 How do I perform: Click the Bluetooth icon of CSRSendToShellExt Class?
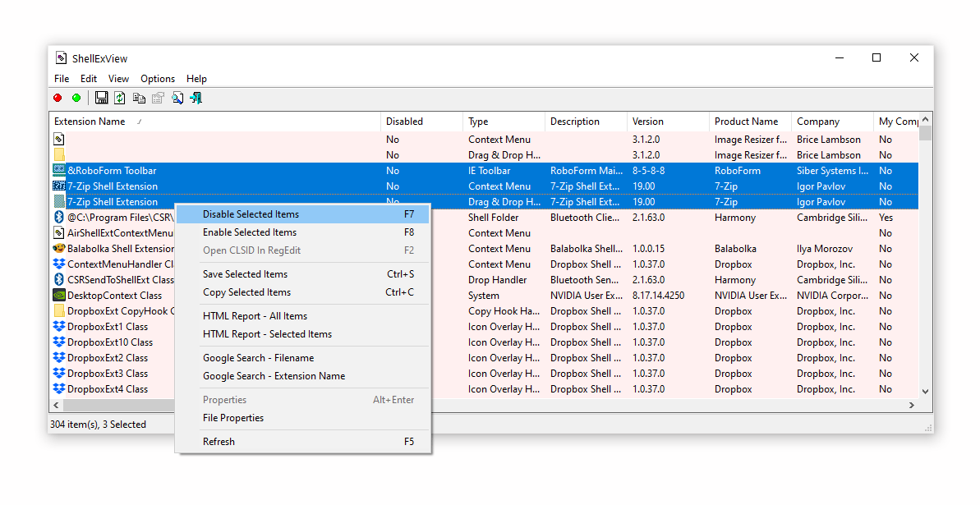click(59, 279)
